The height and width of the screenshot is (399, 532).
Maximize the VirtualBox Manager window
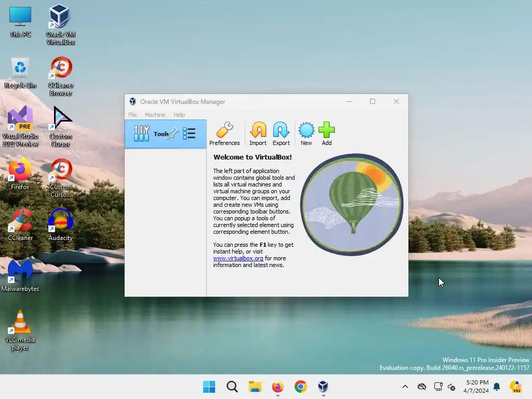point(372,101)
